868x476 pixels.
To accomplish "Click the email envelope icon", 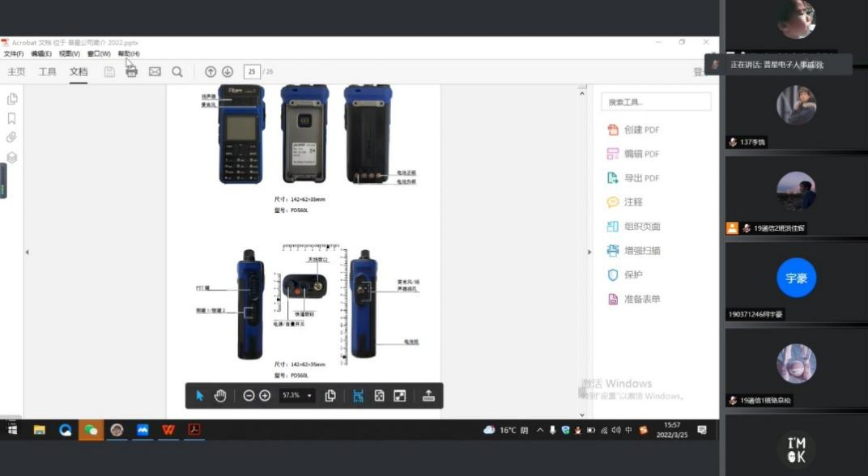I will pos(155,72).
